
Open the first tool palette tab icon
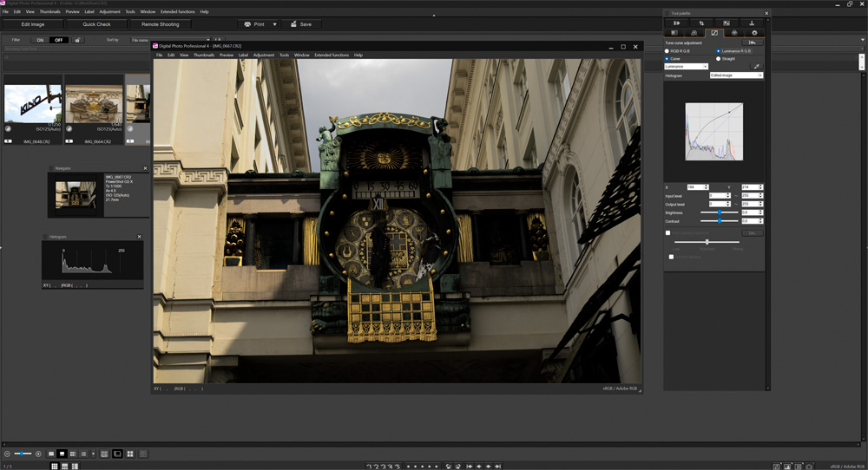click(676, 23)
